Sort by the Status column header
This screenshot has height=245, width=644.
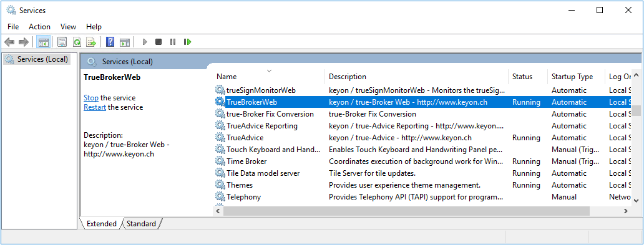pyautogui.click(x=527, y=76)
